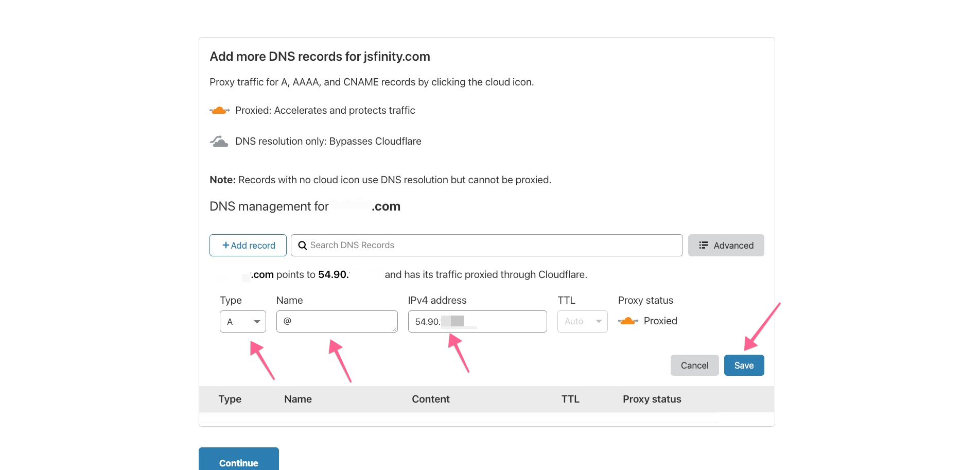This screenshot has width=980, height=470.
Task: Click into the Name field with @
Action: coord(337,322)
